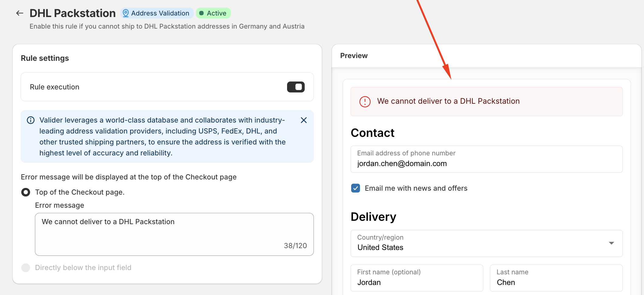Click the 'Error message will be displayed' text

point(128,177)
